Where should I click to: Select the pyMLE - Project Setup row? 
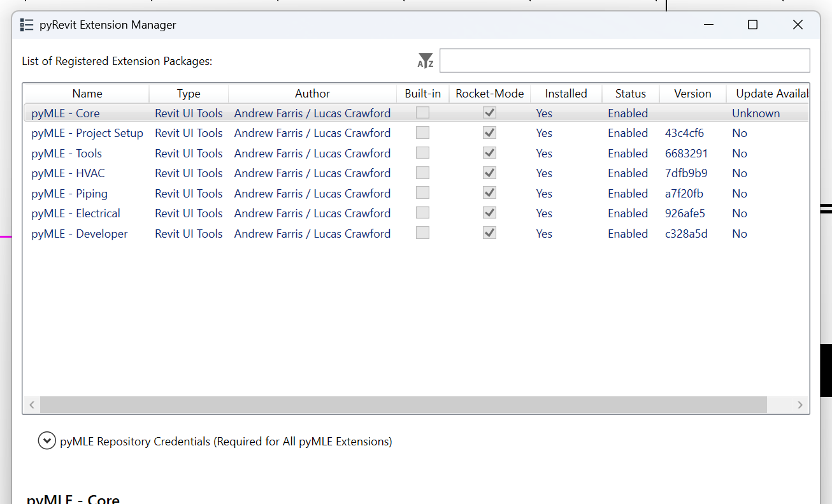87,133
